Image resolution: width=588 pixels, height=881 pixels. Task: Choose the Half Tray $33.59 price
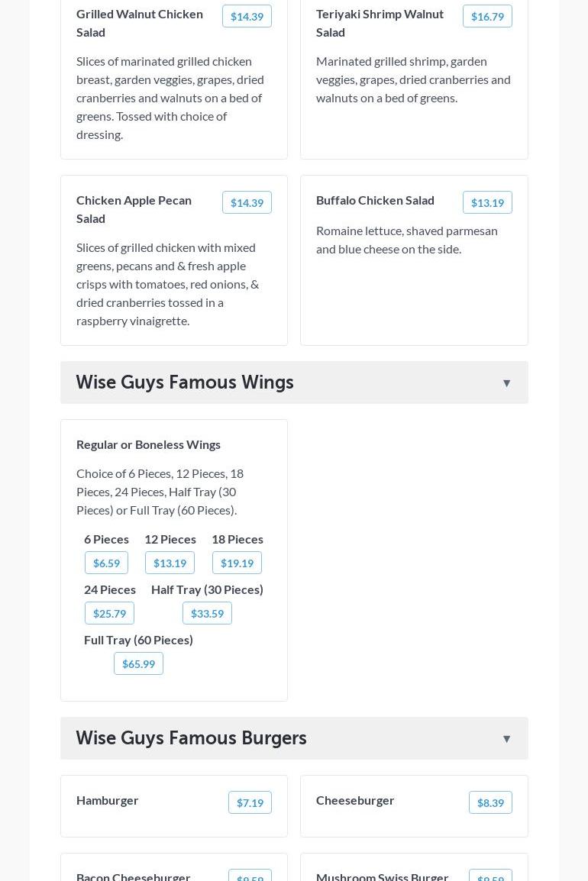(x=207, y=613)
